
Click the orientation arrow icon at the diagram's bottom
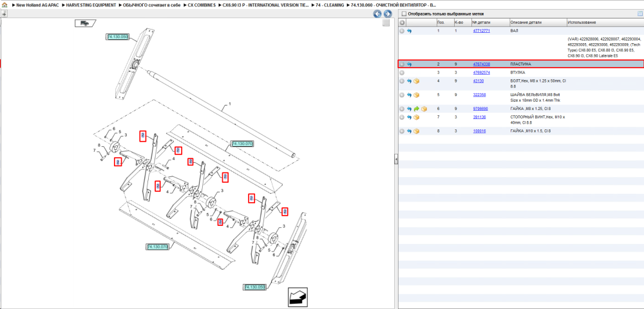(298, 297)
